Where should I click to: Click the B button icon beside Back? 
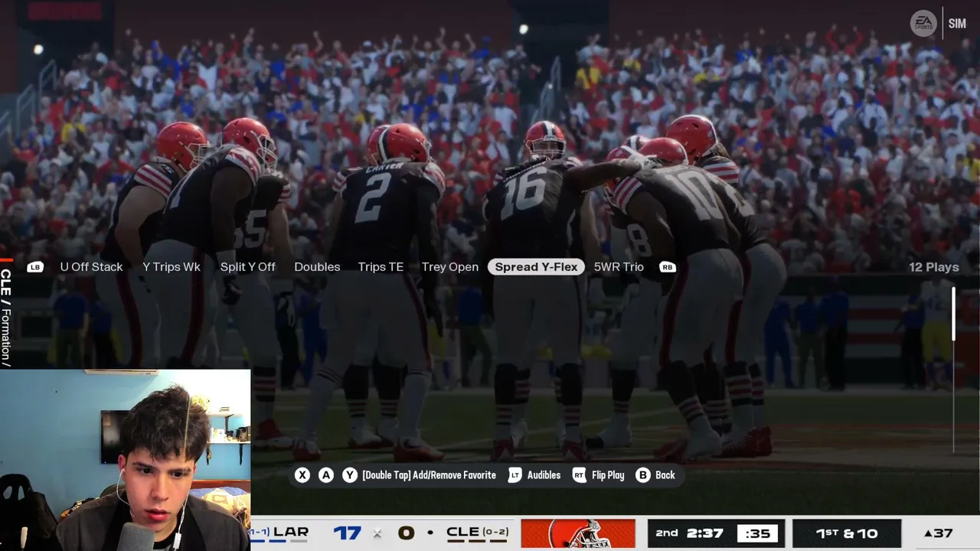(643, 475)
